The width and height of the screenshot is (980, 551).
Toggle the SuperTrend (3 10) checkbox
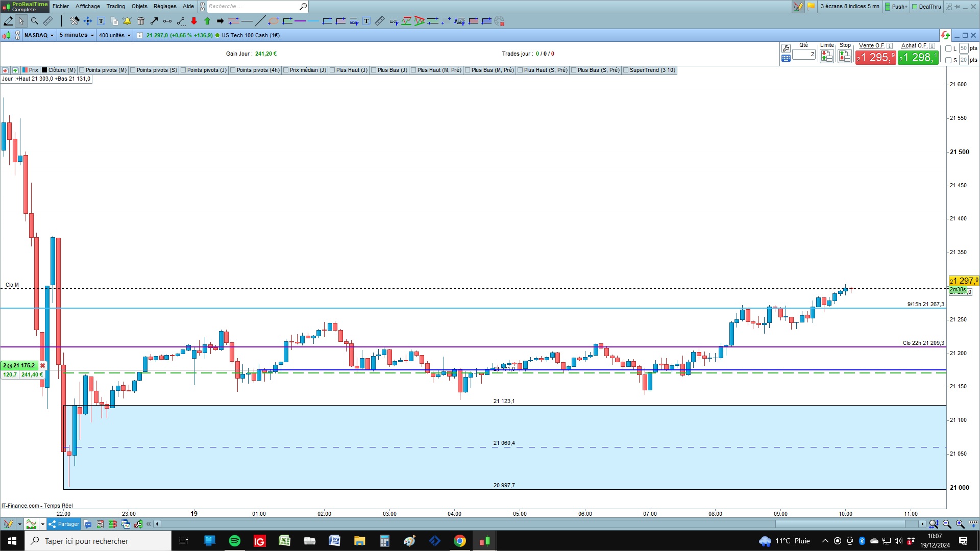click(x=626, y=70)
